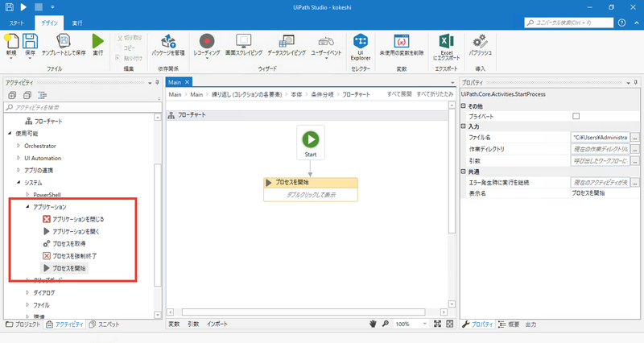Expand the ファイル tree node

pos(27,305)
